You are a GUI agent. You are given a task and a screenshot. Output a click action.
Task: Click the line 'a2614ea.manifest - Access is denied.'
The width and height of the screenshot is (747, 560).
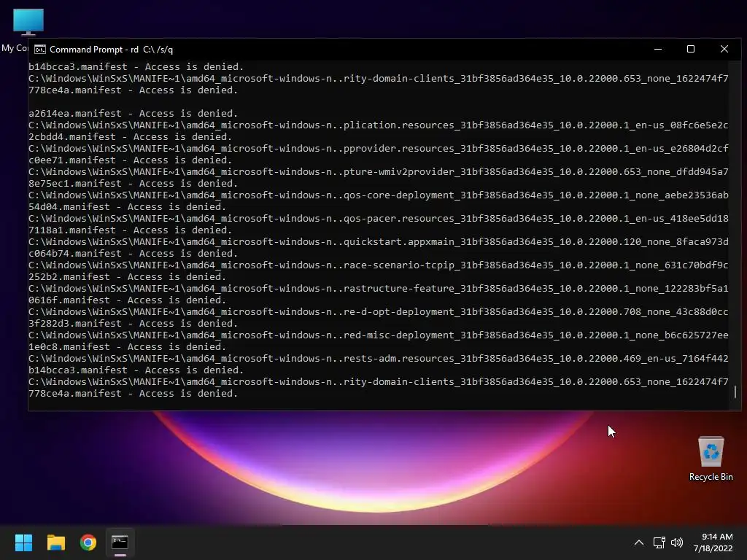click(x=133, y=113)
